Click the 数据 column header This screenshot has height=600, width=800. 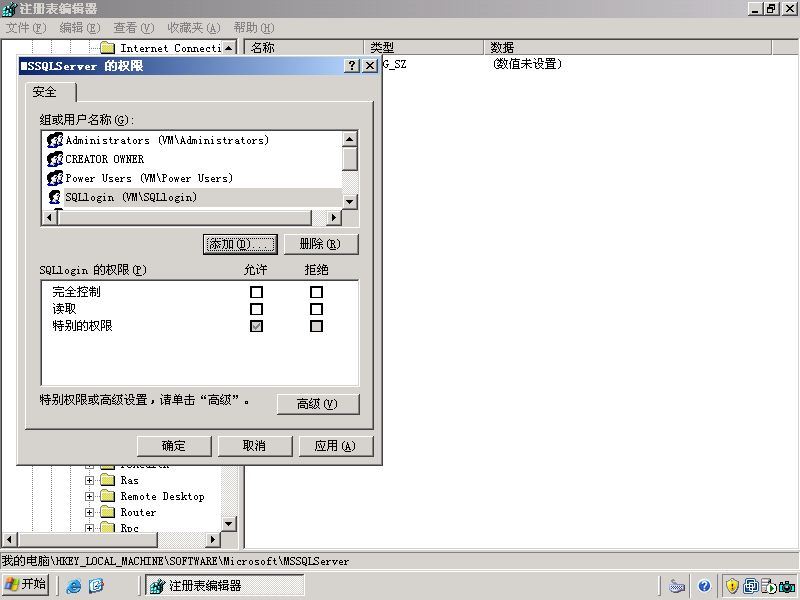627,47
